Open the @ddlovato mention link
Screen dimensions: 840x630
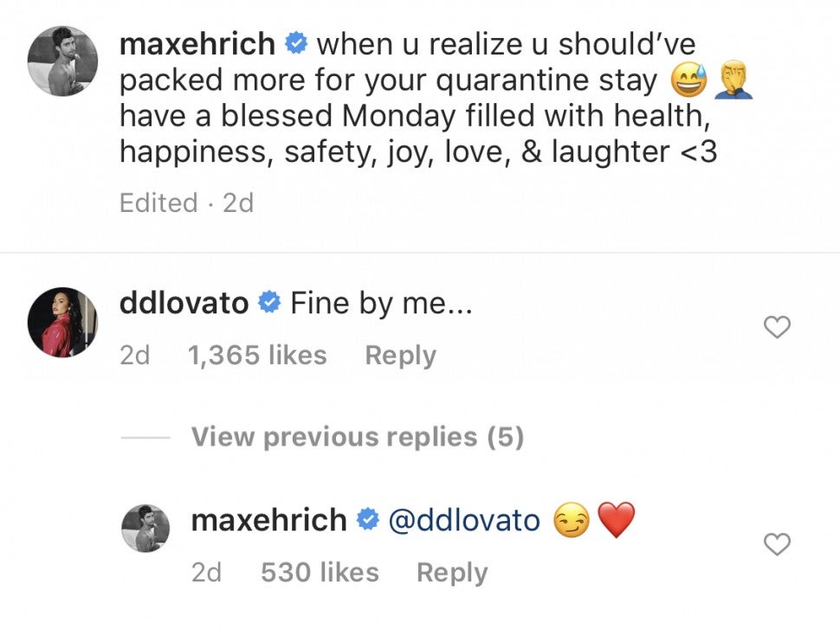[x=466, y=520]
